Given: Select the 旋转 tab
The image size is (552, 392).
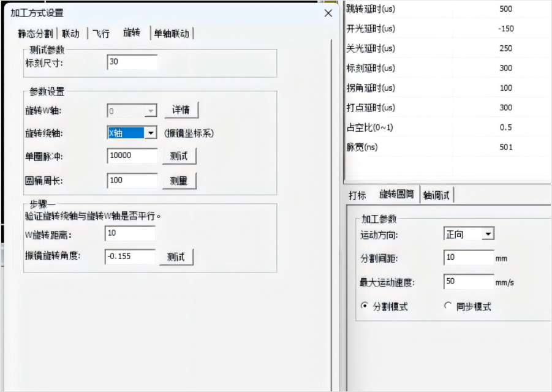Looking at the screenshot, I should point(132,32).
